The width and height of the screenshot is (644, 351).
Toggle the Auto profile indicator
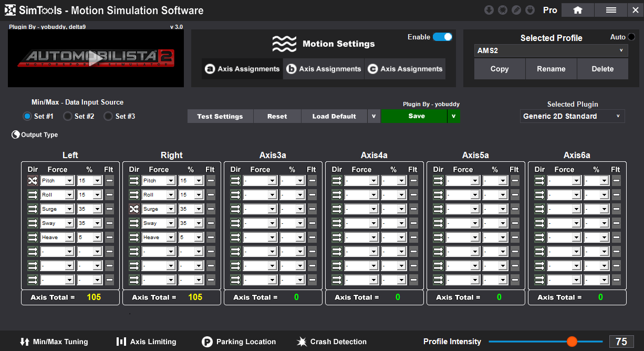click(x=631, y=37)
